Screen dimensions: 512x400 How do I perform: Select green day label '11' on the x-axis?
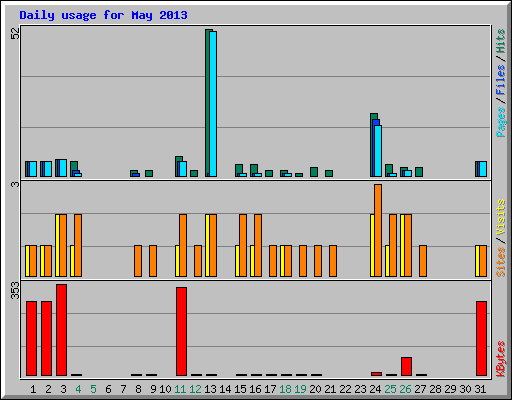coord(180,389)
